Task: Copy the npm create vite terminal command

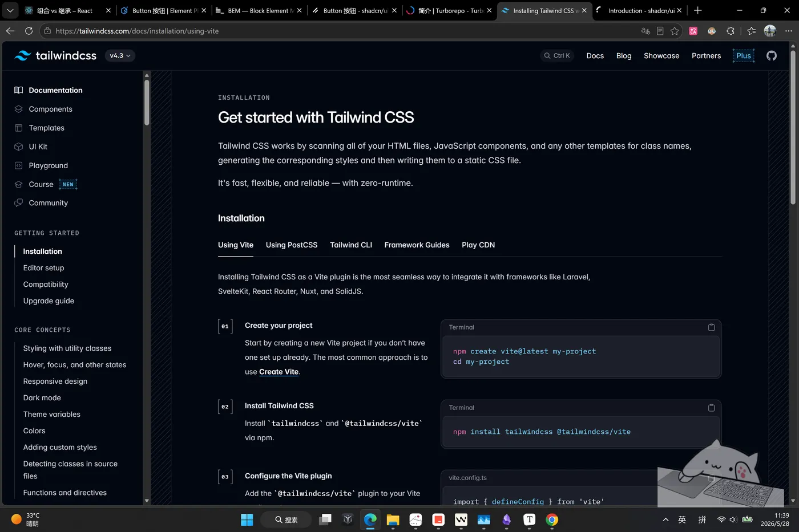Action: click(711, 327)
